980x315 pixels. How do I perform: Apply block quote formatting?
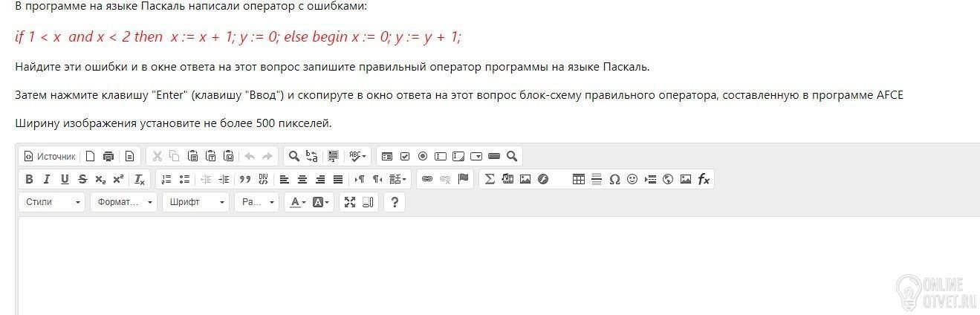pos(245,179)
